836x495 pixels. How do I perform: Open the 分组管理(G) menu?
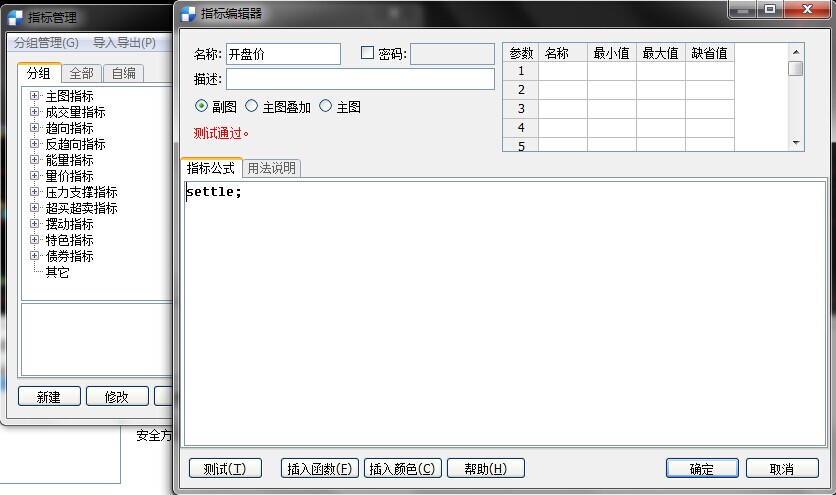click(46, 43)
